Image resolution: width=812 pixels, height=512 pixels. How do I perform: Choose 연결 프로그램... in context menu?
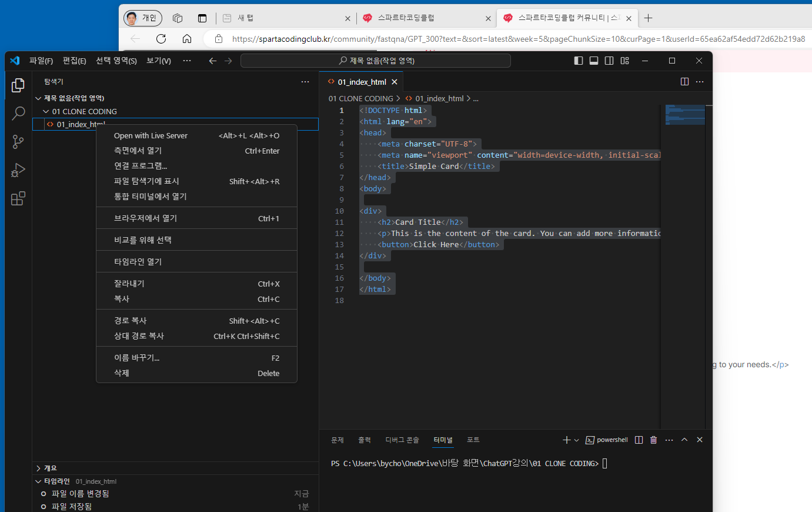tap(196, 166)
